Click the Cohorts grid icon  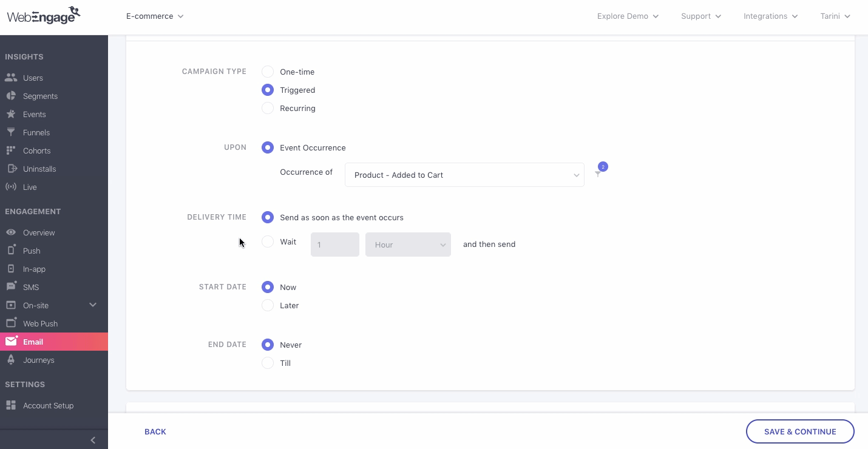tap(11, 150)
